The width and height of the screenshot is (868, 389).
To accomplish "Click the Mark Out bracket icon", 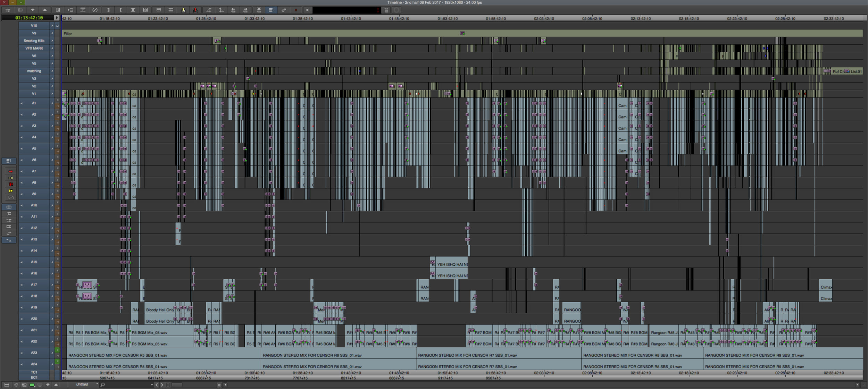I will pyautogui.click(x=120, y=10).
